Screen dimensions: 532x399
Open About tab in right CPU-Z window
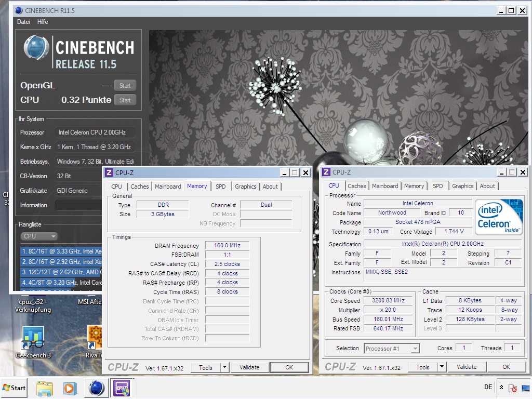coord(487,187)
